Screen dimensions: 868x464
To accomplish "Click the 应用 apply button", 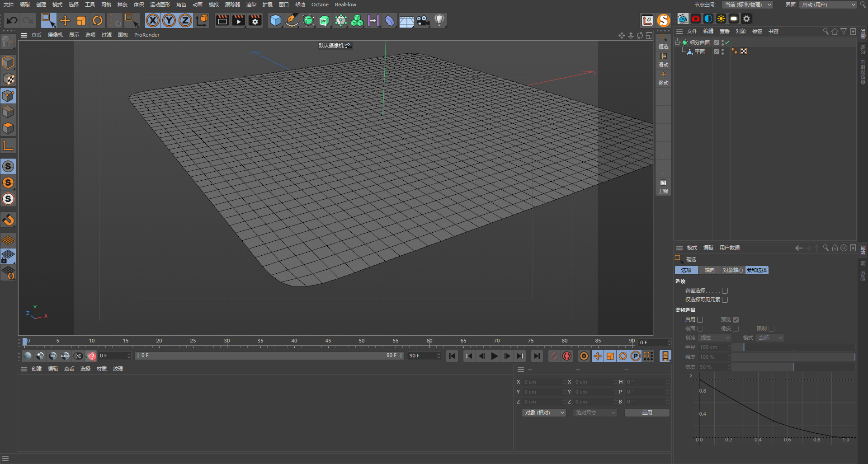I will click(x=647, y=412).
